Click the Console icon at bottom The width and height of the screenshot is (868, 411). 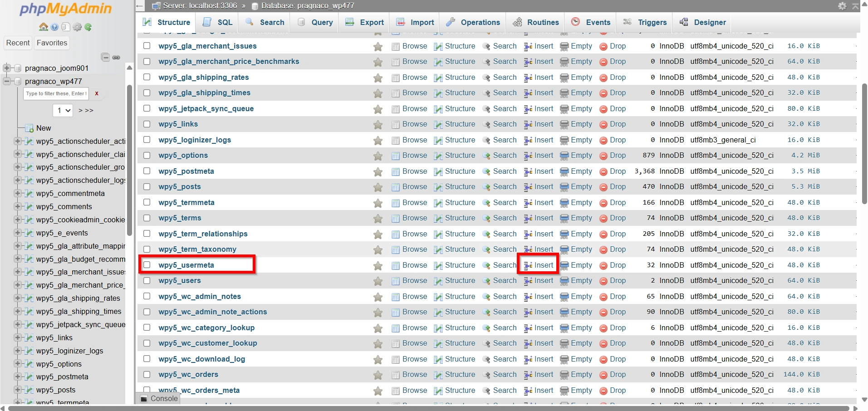click(x=144, y=399)
